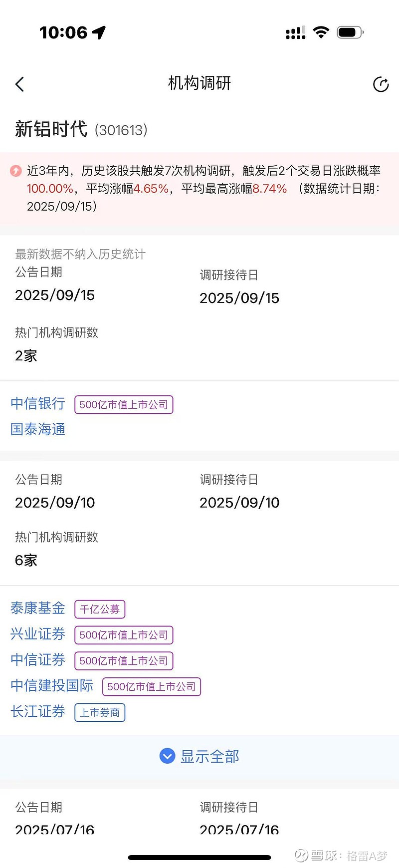Tap the red up-arrow statistics icon
This screenshot has width=399, height=868.
pyautogui.click(x=16, y=171)
